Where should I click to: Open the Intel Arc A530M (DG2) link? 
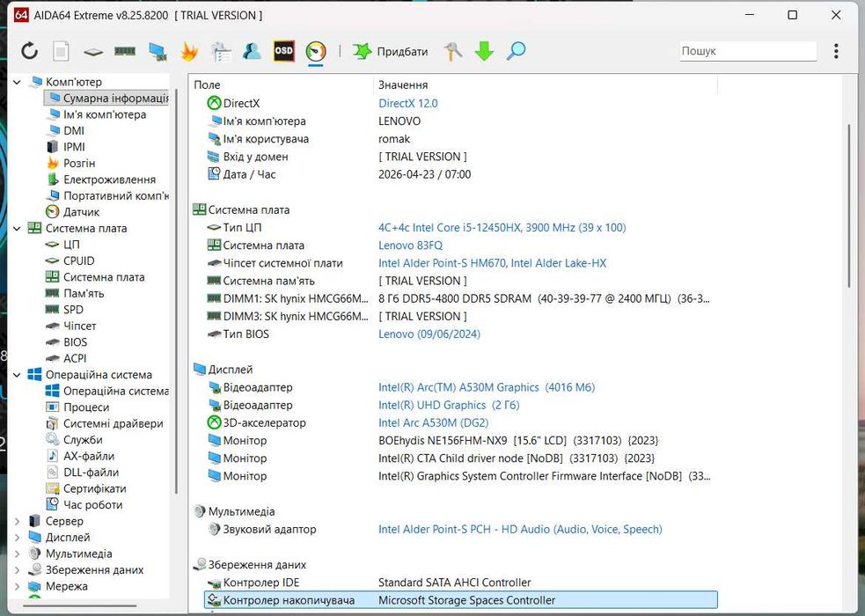coord(433,423)
